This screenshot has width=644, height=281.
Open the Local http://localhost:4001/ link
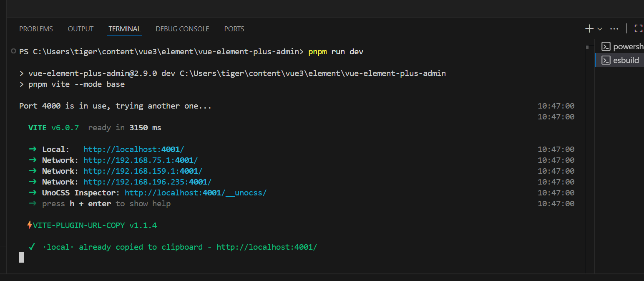pos(133,149)
